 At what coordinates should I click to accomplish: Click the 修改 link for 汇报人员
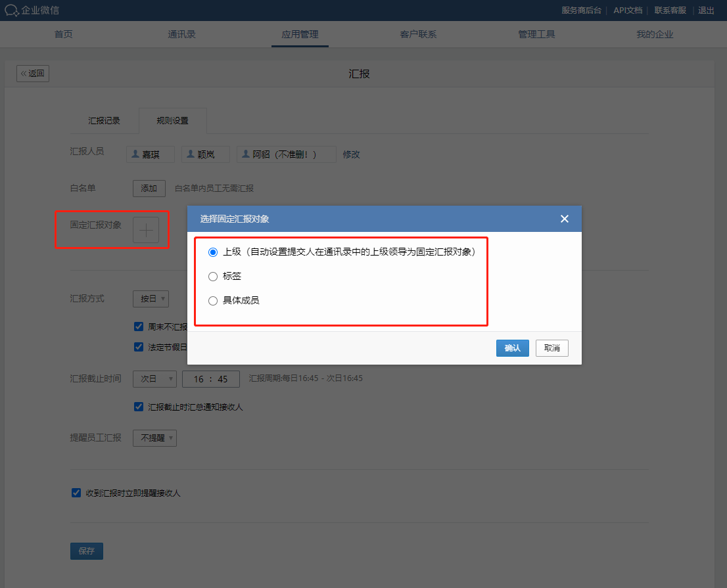pyautogui.click(x=352, y=154)
